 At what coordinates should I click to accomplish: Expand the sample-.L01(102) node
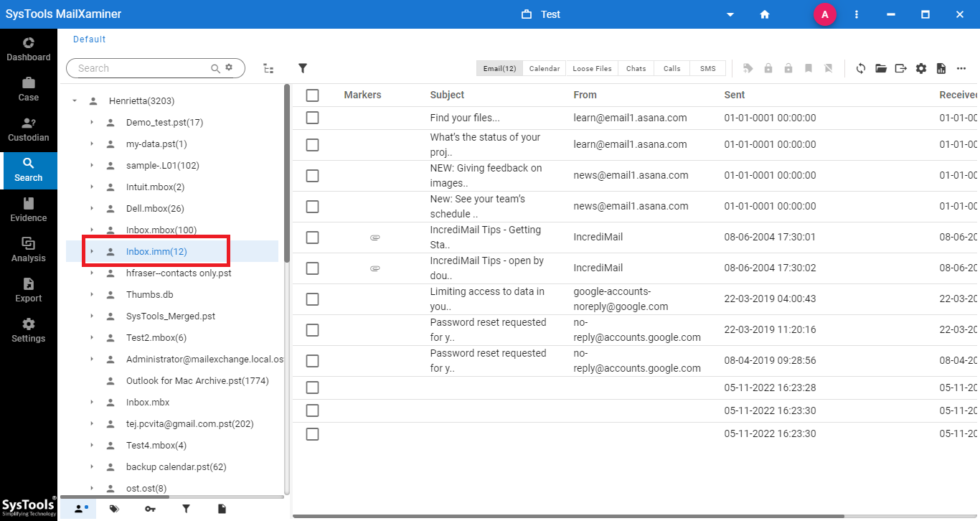(x=92, y=166)
